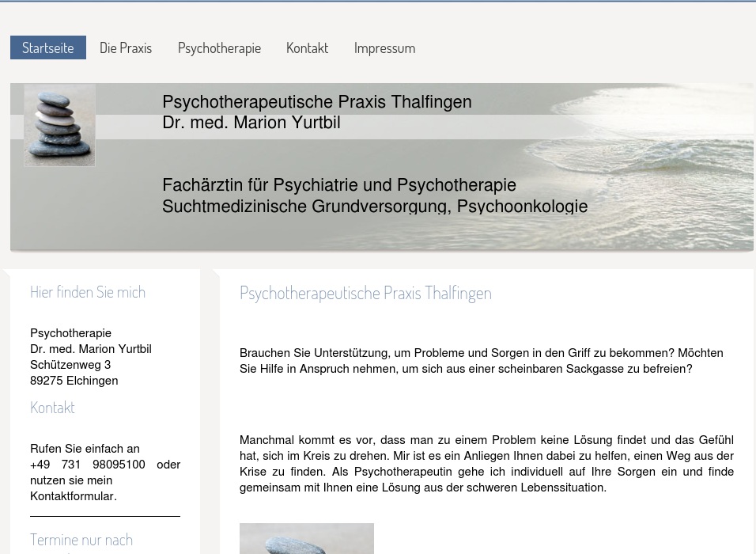Open the Startseite navigation tab
This screenshot has width=756, height=554.
pyautogui.click(x=47, y=47)
